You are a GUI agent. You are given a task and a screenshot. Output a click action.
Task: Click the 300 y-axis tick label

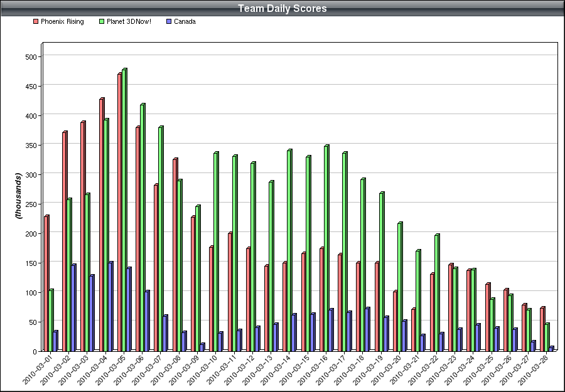pyautogui.click(x=31, y=174)
